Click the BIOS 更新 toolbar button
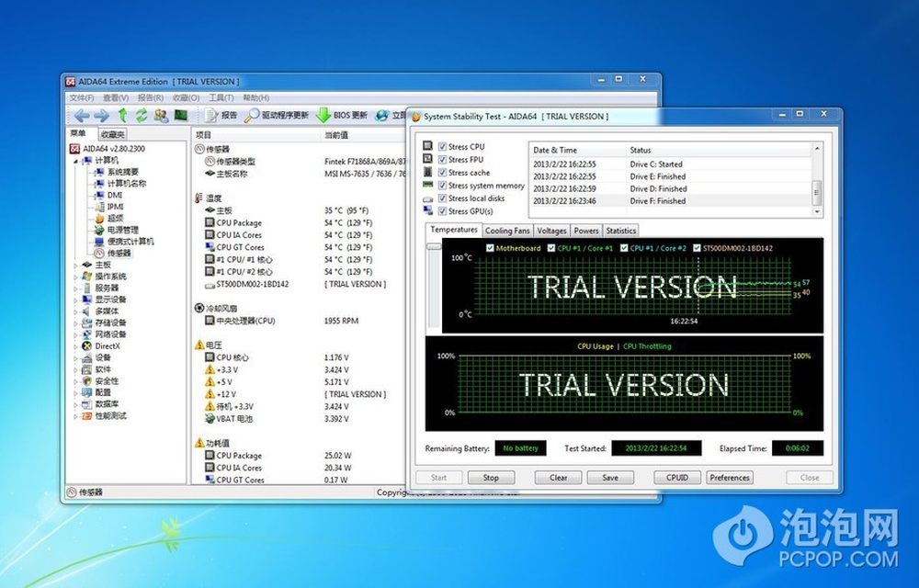This screenshot has width=919, height=588. pyautogui.click(x=342, y=116)
